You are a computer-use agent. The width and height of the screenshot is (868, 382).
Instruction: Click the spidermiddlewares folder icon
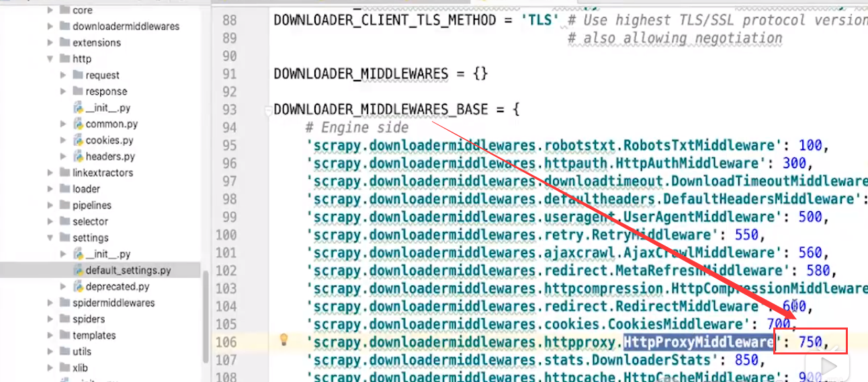click(x=64, y=302)
